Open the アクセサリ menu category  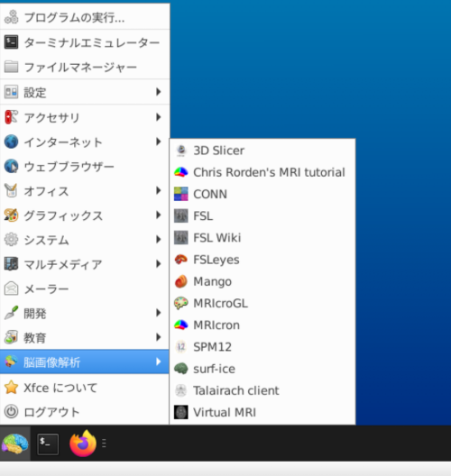(x=85, y=117)
